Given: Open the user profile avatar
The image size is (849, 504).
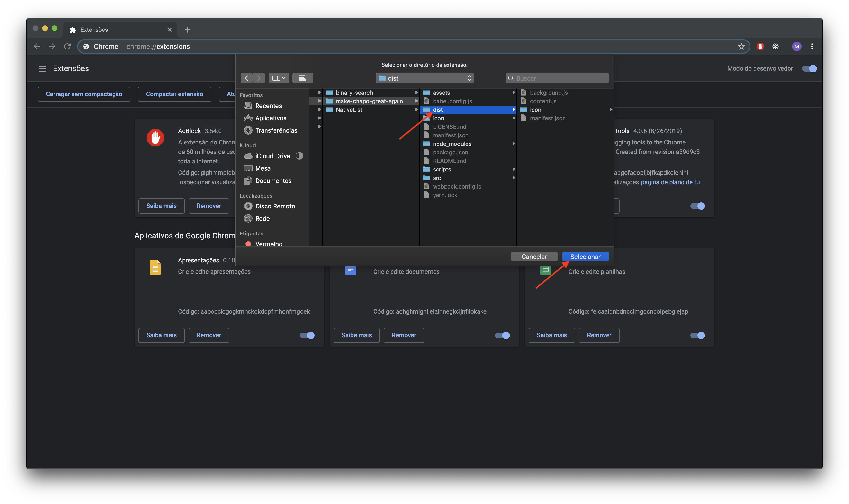Looking at the screenshot, I should [x=796, y=46].
